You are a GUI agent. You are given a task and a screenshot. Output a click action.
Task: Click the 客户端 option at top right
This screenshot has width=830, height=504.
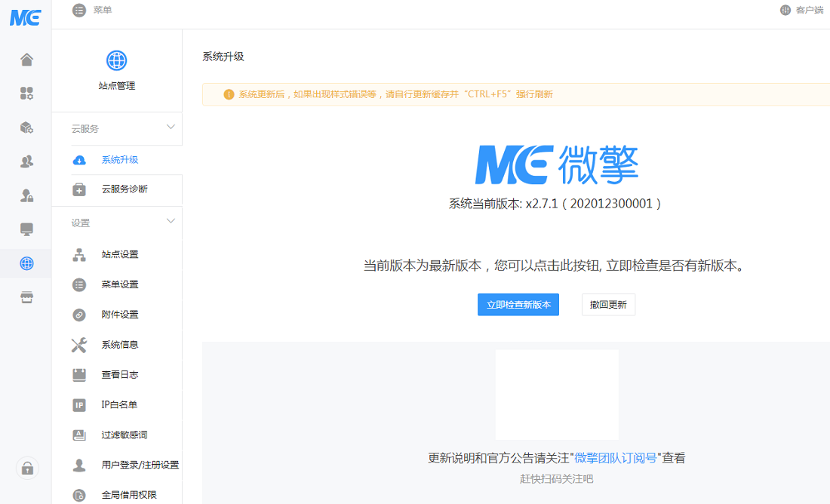pyautogui.click(x=803, y=10)
